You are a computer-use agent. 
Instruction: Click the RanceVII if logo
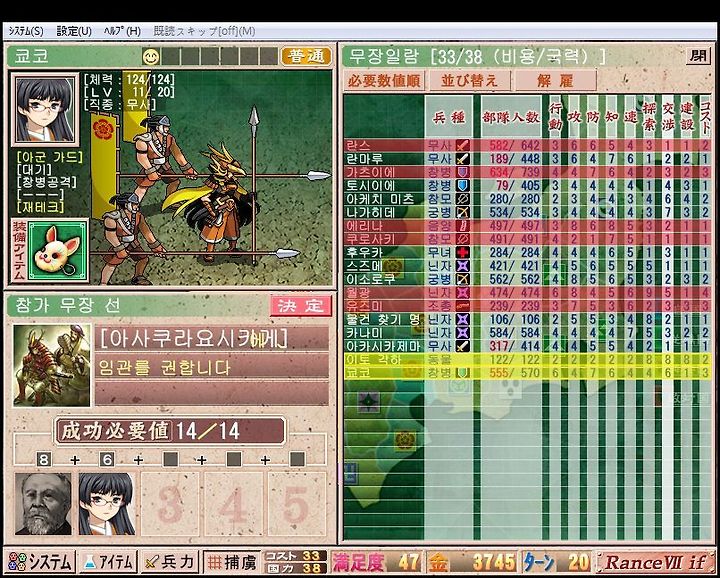click(655, 562)
